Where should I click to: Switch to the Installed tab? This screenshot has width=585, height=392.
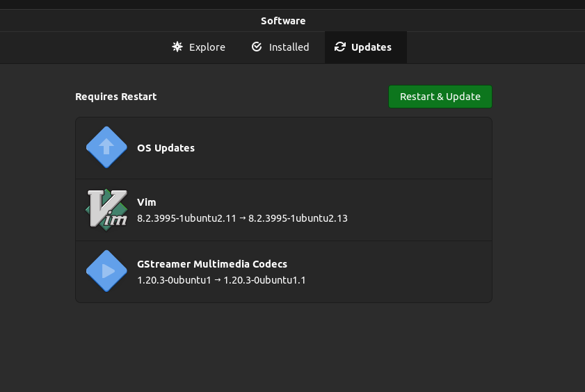click(x=280, y=47)
